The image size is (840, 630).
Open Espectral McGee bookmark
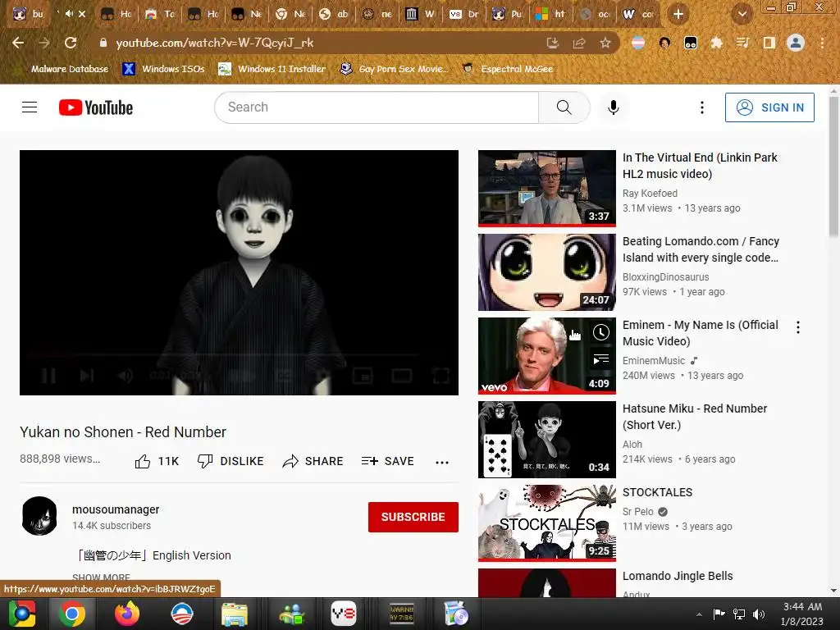(x=507, y=69)
